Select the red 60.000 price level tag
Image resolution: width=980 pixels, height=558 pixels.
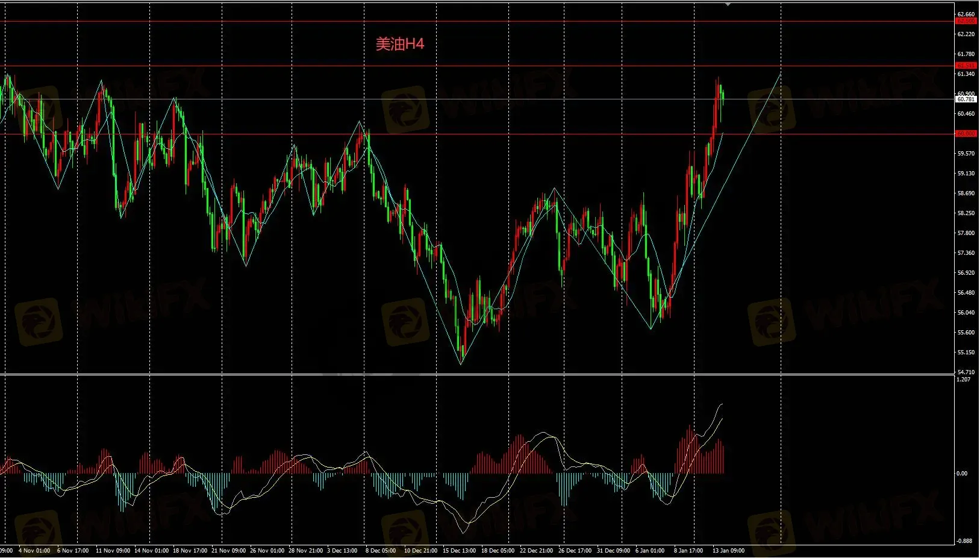[966, 134]
